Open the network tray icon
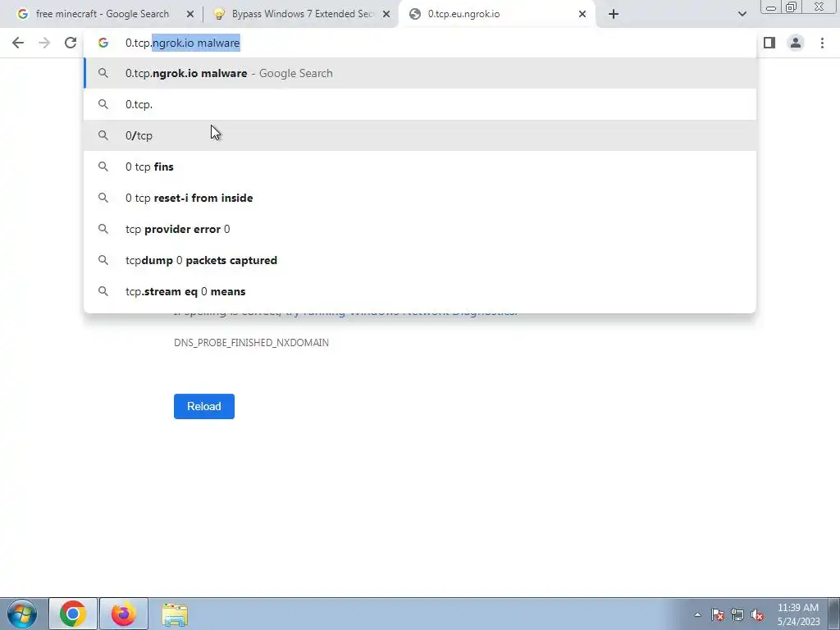The height and width of the screenshot is (630, 840). pos(737,614)
